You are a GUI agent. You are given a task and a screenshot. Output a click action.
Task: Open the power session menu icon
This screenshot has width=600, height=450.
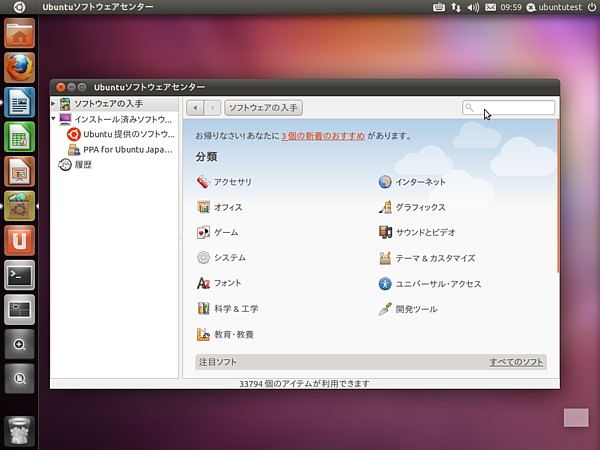592,7
